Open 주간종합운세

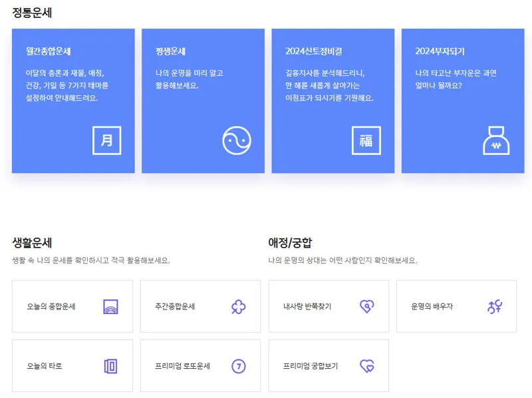199,306
